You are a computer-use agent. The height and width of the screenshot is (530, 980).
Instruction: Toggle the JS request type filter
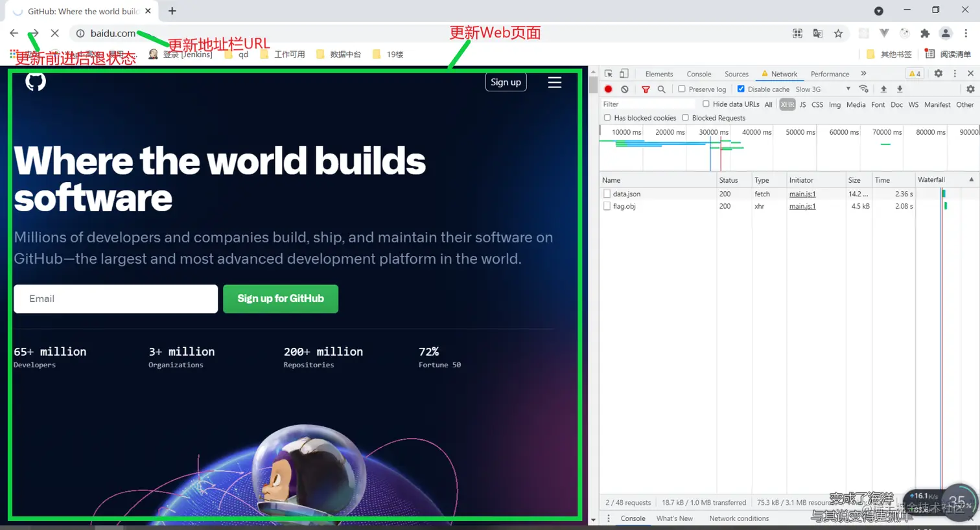[802, 104]
